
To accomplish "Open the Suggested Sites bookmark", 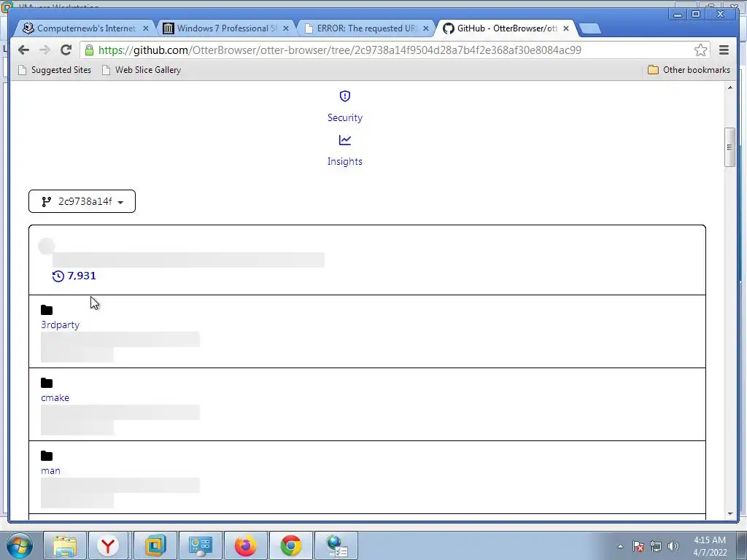I will [x=54, y=70].
